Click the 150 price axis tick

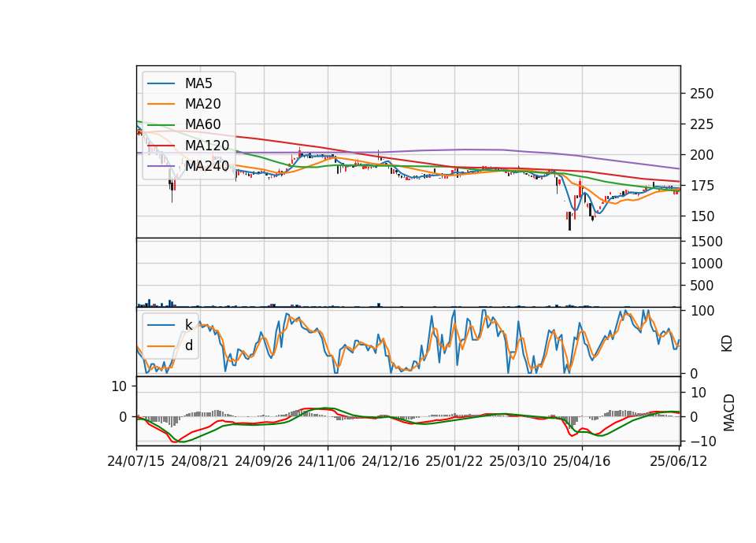pyautogui.click(x=702, y=216)
